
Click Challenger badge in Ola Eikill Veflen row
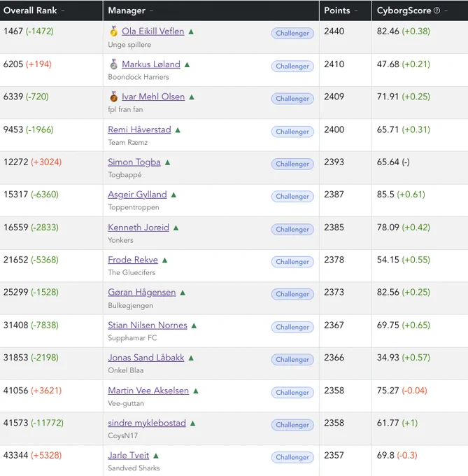coord(292,33)
